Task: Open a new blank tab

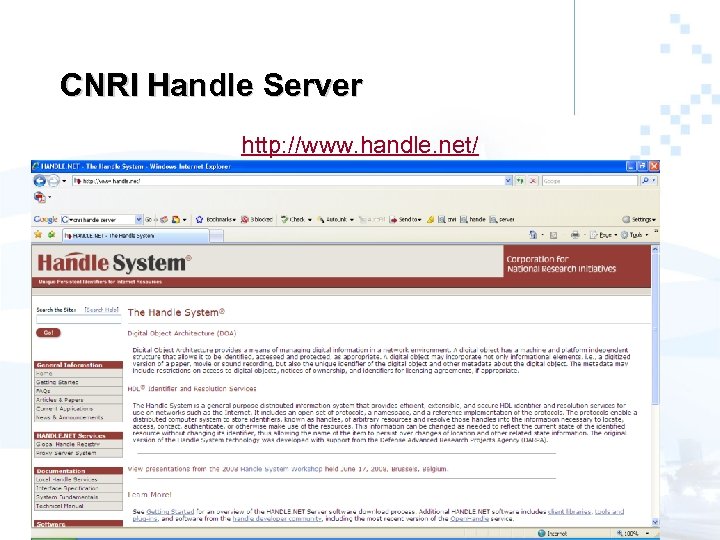Action: pyautogui.click(x=216, y=236)
